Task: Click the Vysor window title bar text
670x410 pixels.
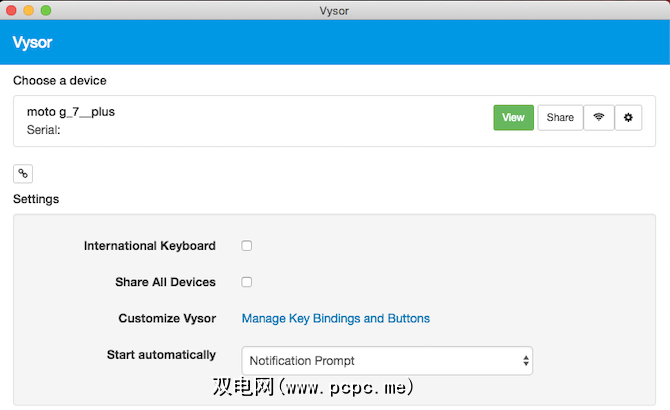Action: pos(335,10)
